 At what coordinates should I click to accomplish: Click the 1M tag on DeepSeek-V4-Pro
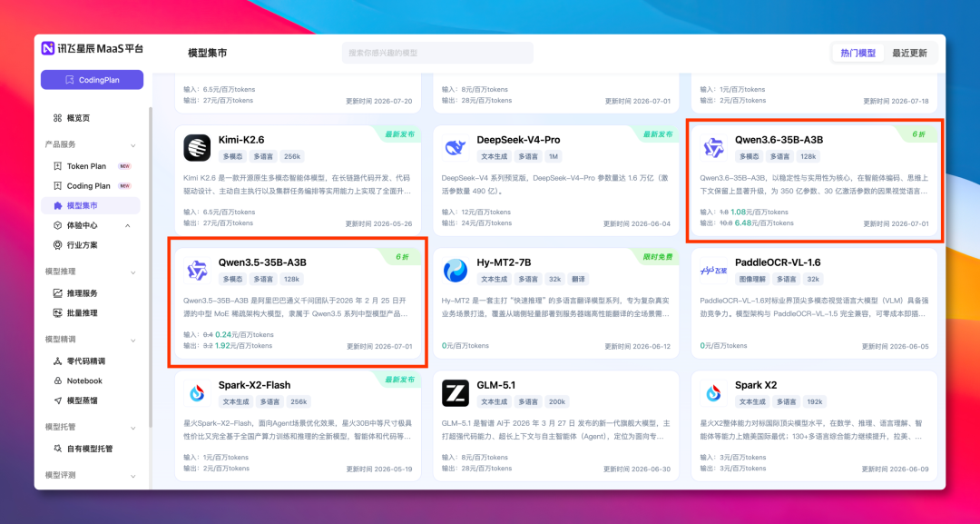(553, 157)
